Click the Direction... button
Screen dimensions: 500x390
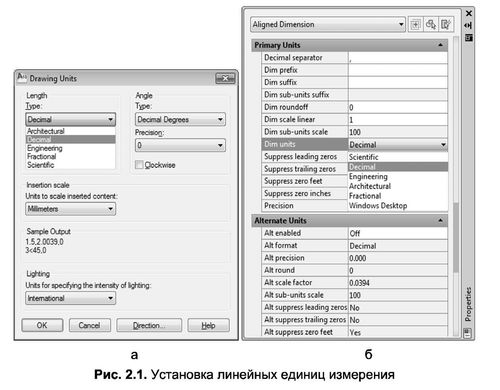149,325
